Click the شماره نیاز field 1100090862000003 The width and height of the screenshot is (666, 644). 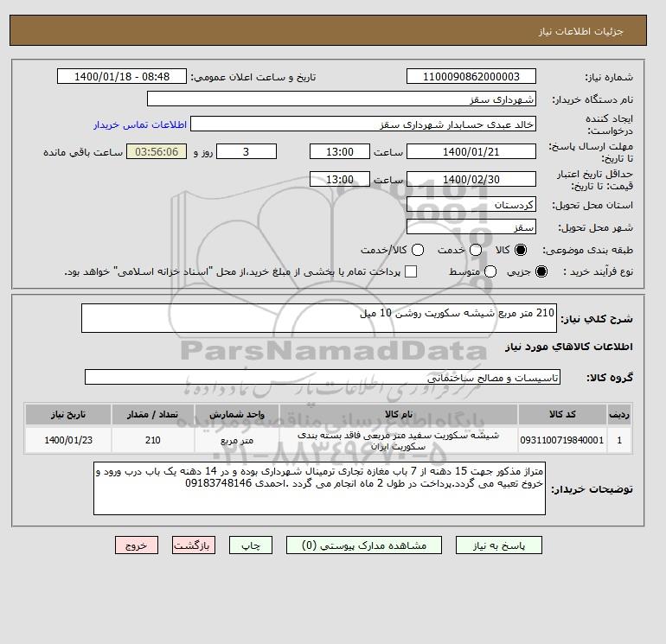coord(471,76)
